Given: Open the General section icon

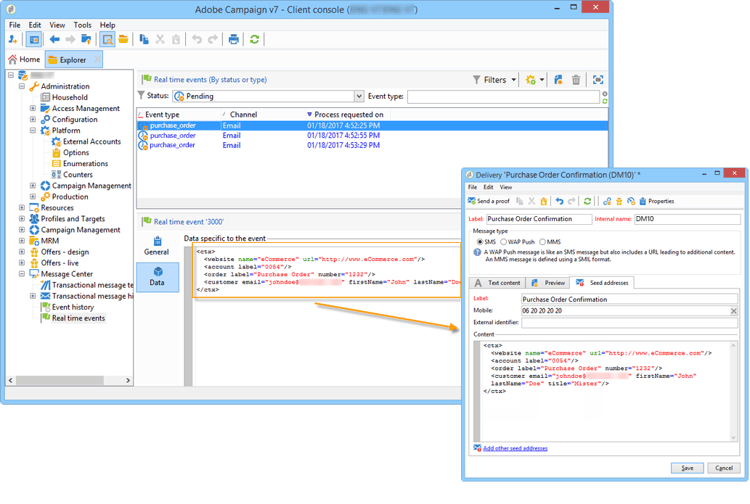Looking at the screenshot, I should pyautogui.click(x=157, y=246).
